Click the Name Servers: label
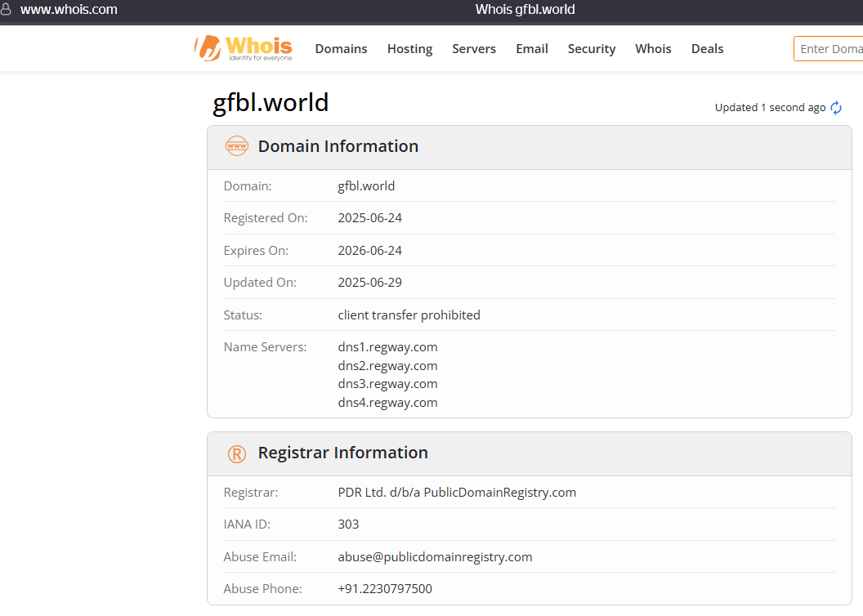Viewport: 863px width, 616px height. [265, 347]
